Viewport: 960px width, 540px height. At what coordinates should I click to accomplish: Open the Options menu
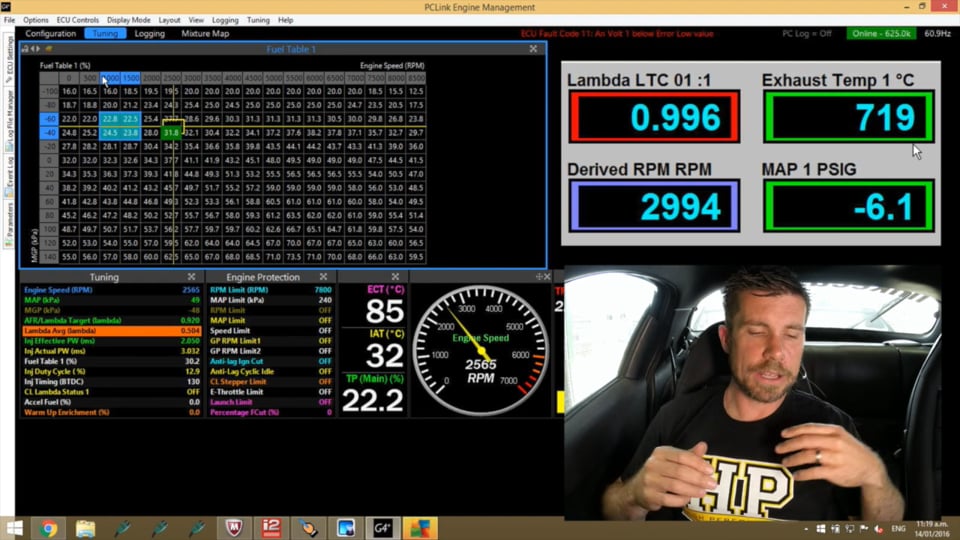[x=36, y=20]
